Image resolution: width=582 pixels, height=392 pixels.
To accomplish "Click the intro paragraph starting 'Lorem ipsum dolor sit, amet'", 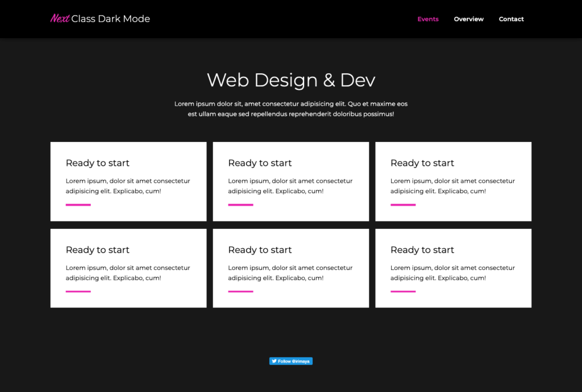I will click(291, 109).
